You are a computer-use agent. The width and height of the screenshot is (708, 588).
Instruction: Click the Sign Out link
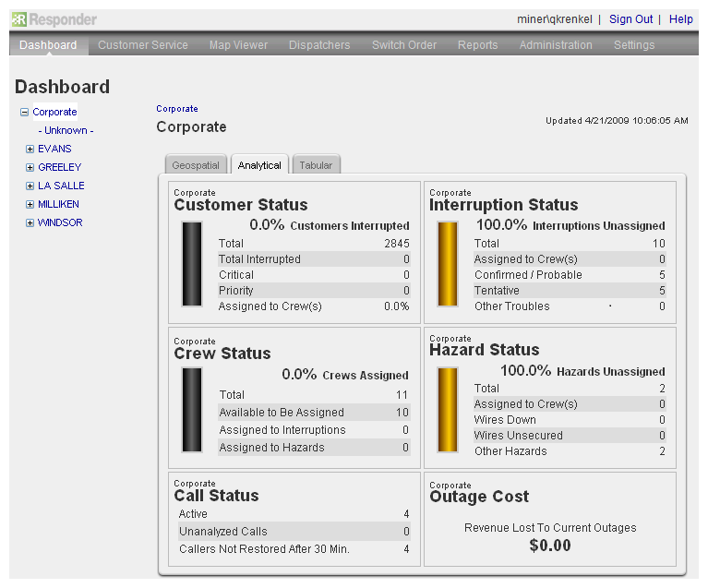point(630,19)
